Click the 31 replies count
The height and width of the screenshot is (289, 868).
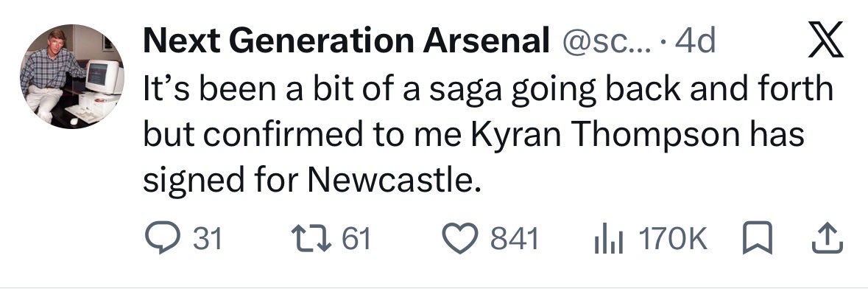click(208, 239)
